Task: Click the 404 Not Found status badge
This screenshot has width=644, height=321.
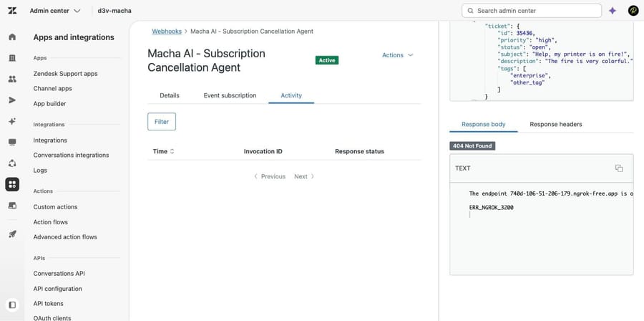Action: [472, 146]
